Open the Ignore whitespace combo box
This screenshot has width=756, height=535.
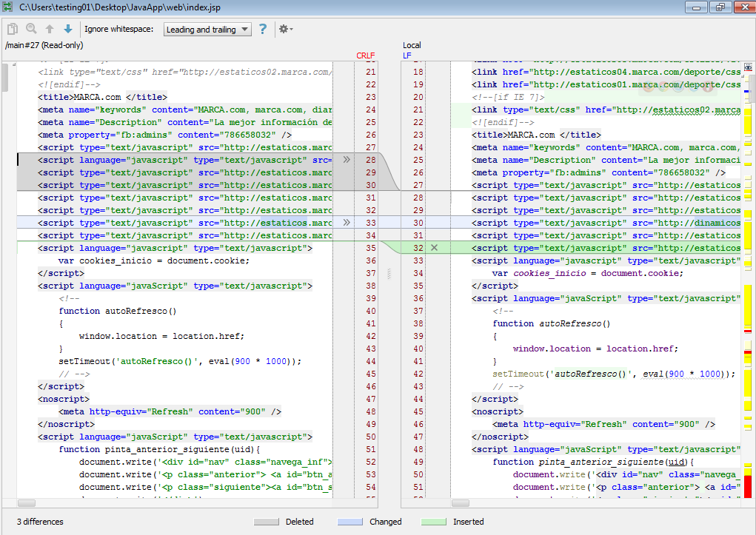tap(207, 30)
